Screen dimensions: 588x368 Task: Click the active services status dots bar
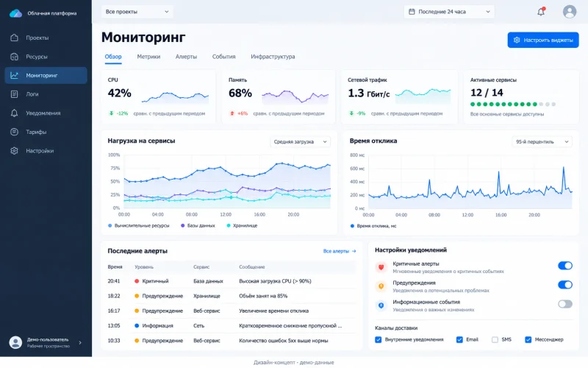point(513,104)
